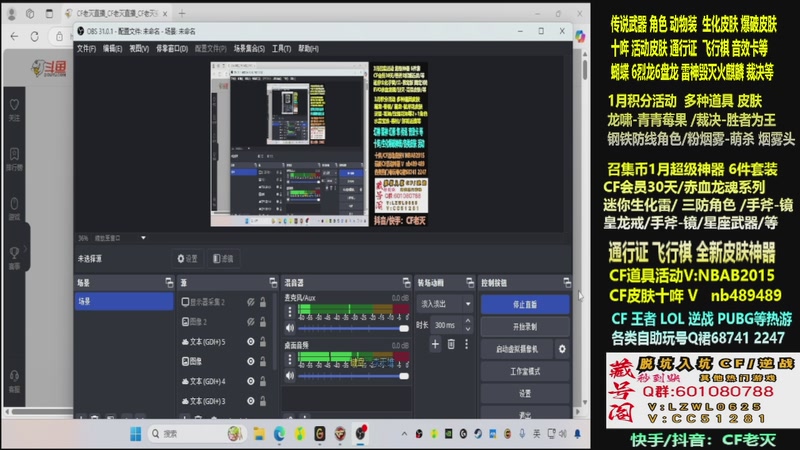Open 设置 in the controls dock

(525, 393)
